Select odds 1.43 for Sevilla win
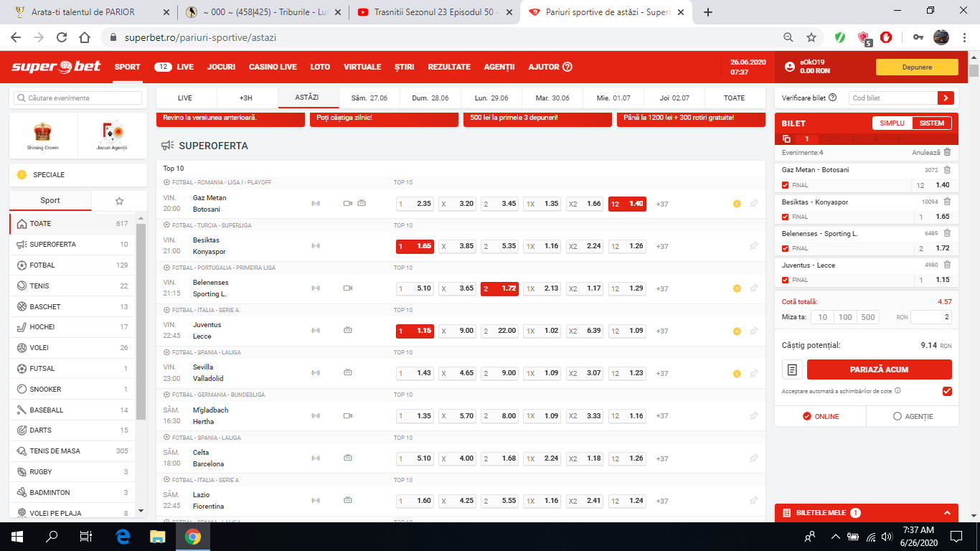 (415, 373)
